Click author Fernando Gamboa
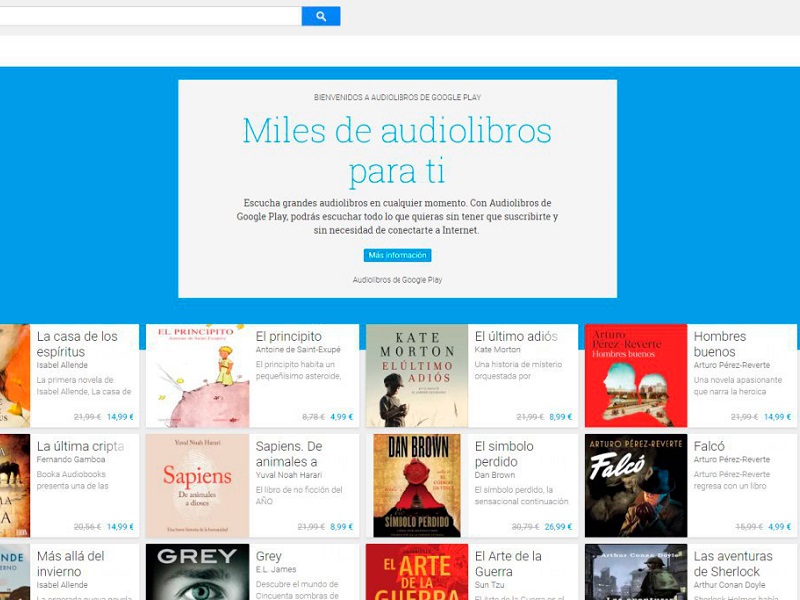Screen dimensions: 800x600 (71, 459)
